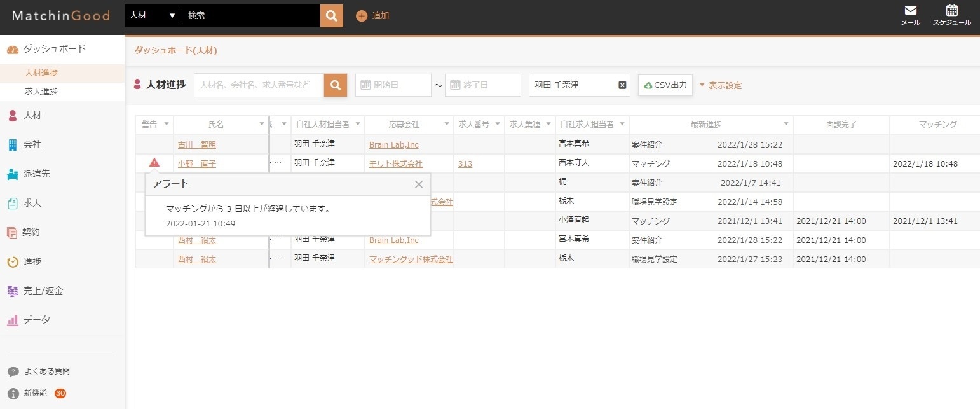Open 会社 from the sidebar
Image resolution: width=980 pixels, height=409 pixels.
[x=32, y=144]
